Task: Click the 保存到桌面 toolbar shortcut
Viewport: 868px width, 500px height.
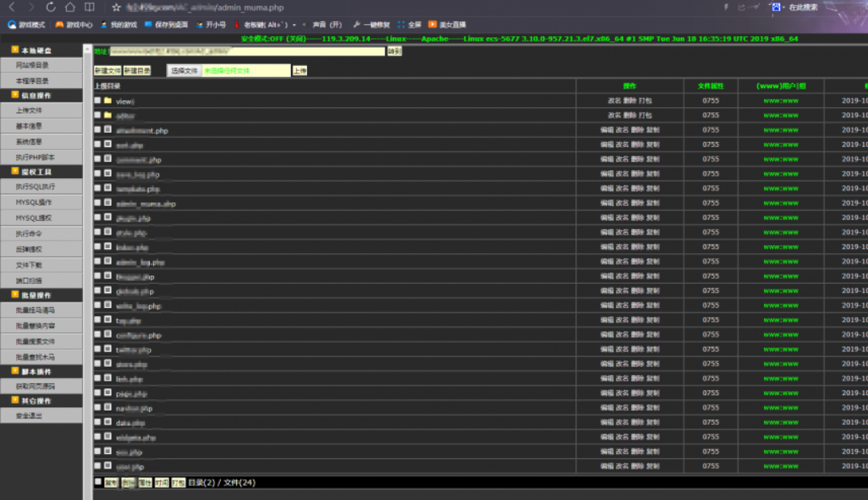Action: click(x=166, y=24)
